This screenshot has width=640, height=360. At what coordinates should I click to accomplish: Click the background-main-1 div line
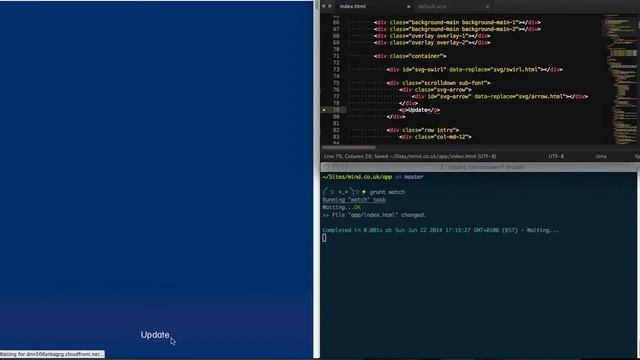click(457, 22)
